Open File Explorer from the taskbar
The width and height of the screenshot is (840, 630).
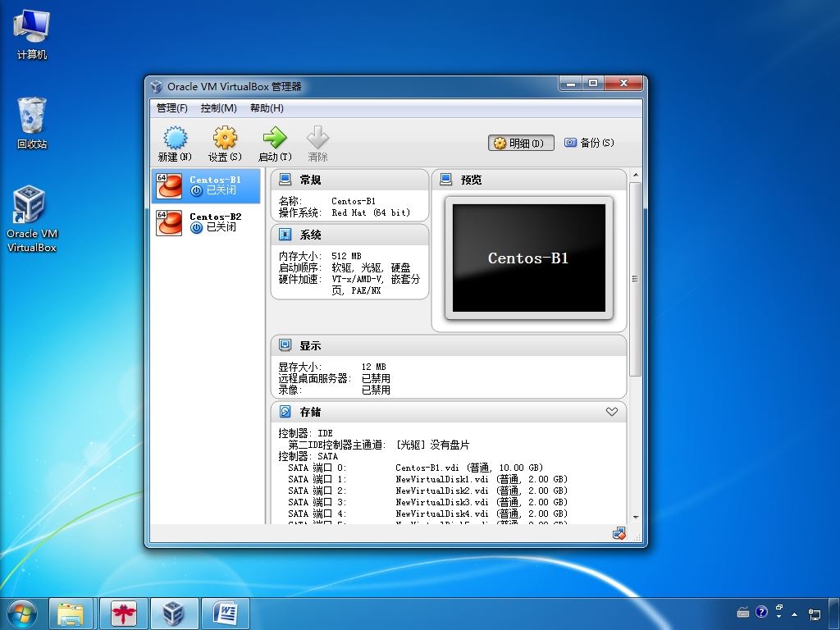(71, 614)
